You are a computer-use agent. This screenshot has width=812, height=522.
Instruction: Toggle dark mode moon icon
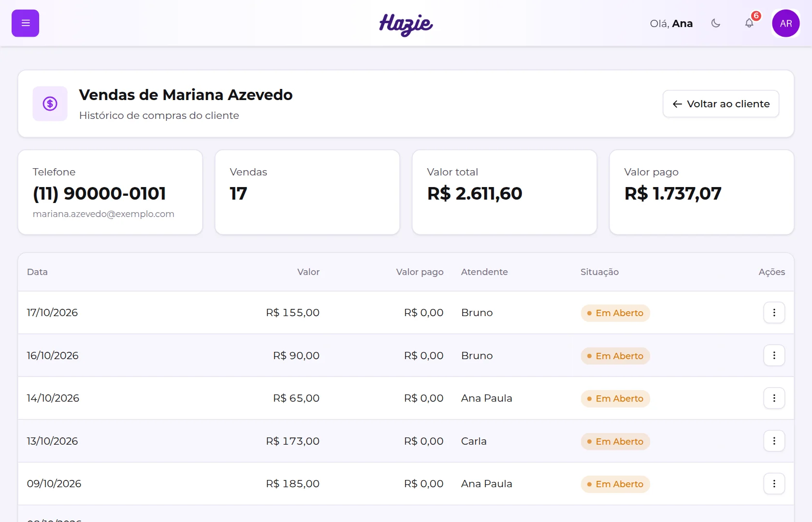coord(716,23)
